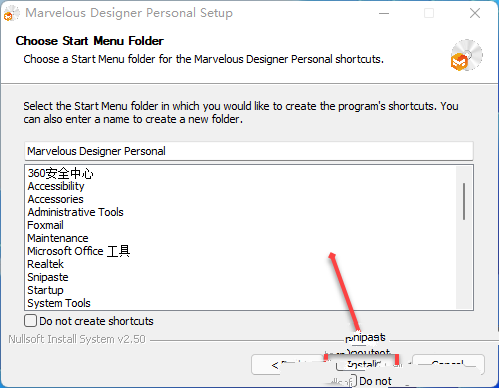Screen dimensions: 499x388
Task: Pick the Realtek folder
Action: pyautogui.click(x=45, y=264)
